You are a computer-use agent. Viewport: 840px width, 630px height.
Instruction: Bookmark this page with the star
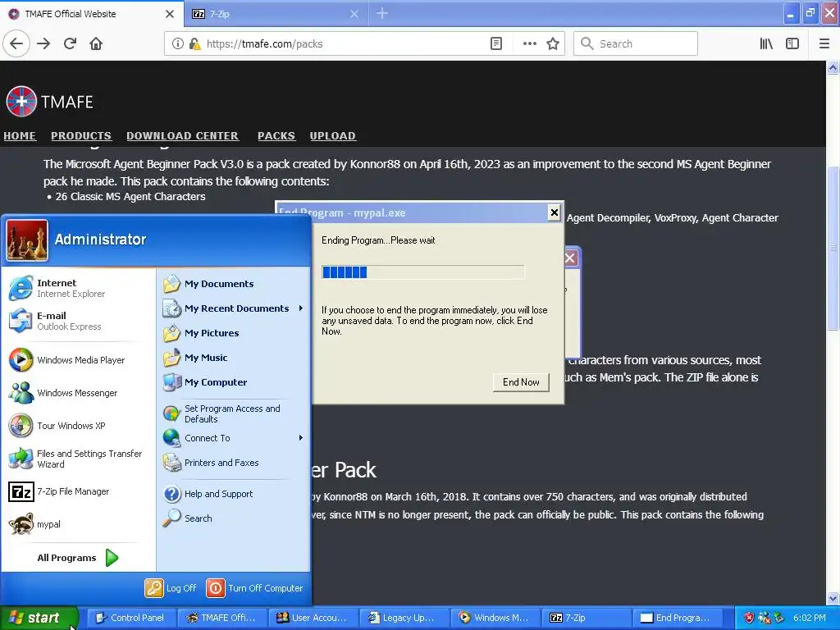point(553,43)
